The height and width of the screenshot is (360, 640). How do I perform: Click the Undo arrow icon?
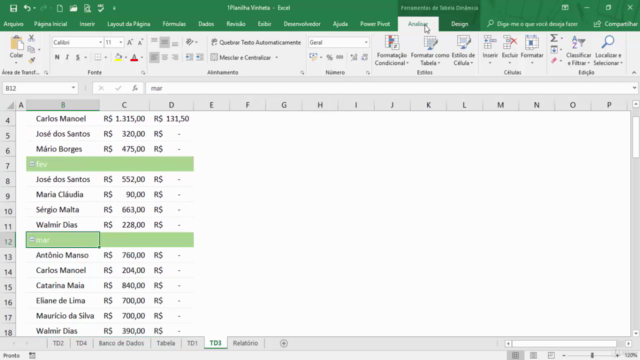[x=27, y=8]
